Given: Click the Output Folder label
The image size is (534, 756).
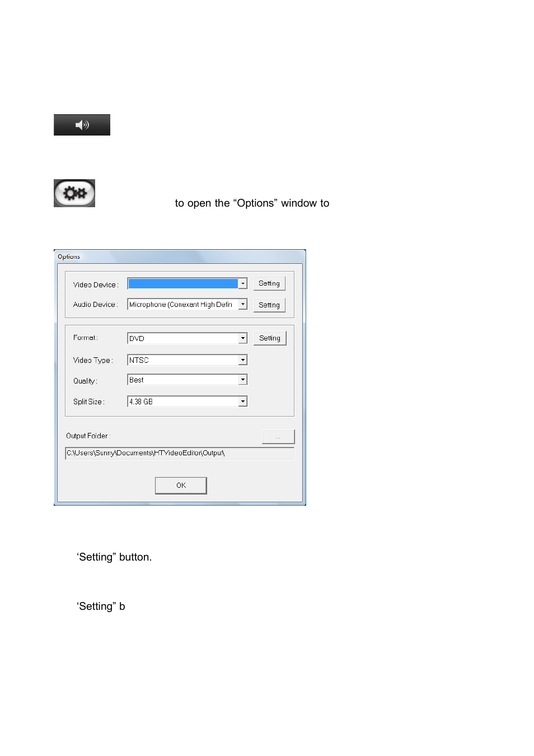Looking at the screenshot, I should (88, 436).
